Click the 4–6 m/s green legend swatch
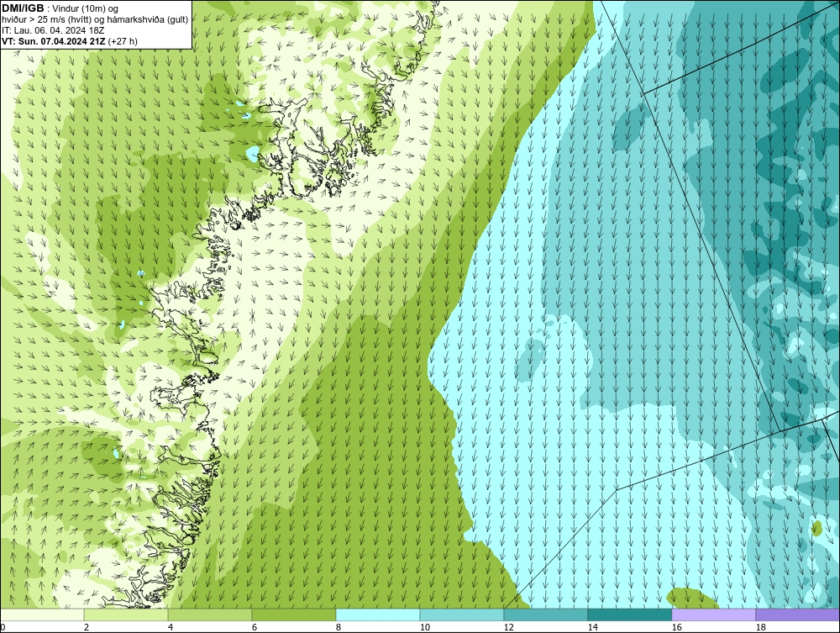 point(210,615)
